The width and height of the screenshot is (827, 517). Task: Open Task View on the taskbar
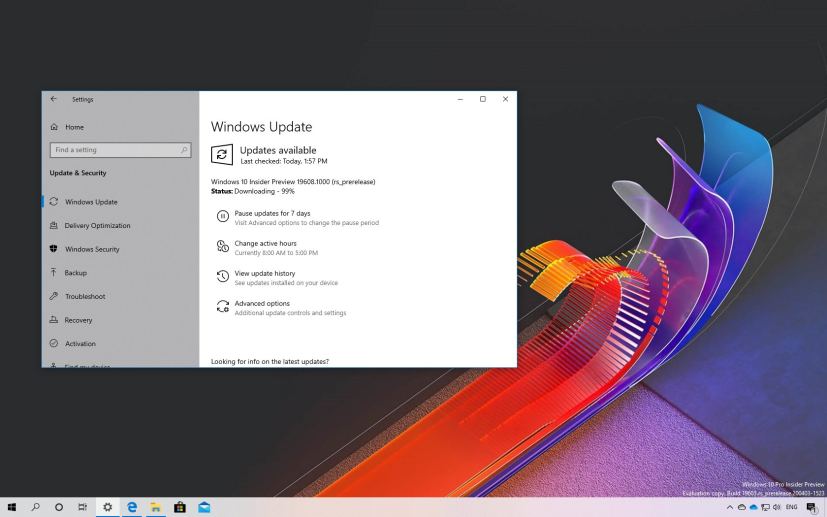click(x=83, y=507)
